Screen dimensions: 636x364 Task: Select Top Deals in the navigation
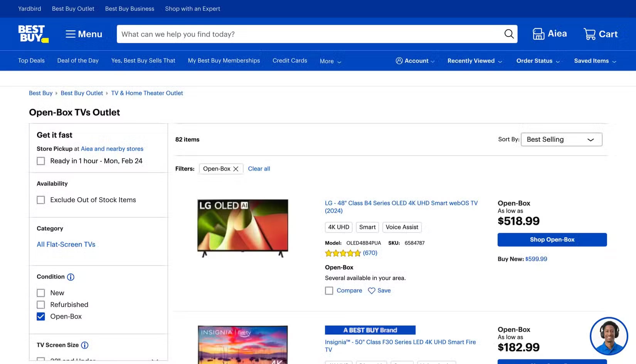tap(31, 60)
